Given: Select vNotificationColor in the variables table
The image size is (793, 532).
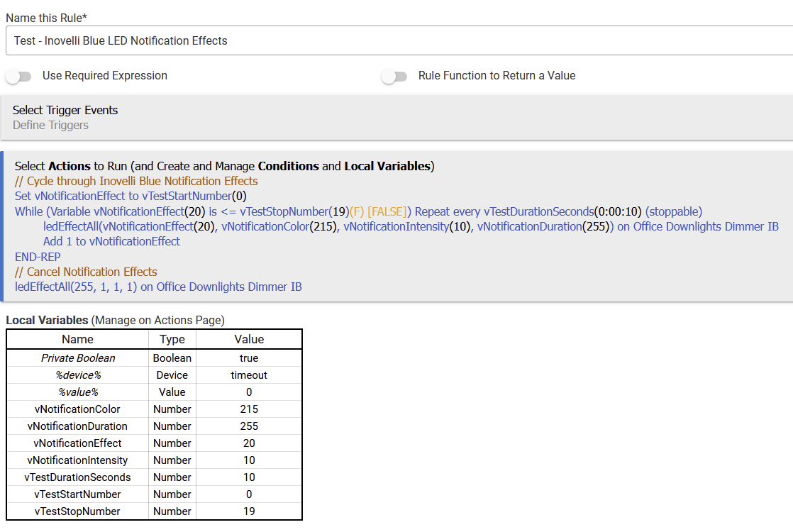Looking at the screenshot, I should [77, 409].
